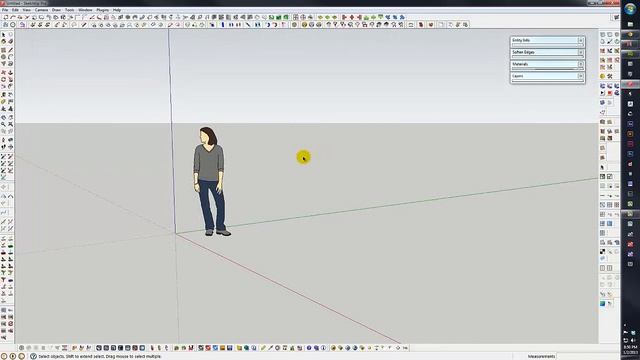
Task: Activate the Move tool
Action: point(4,73)
